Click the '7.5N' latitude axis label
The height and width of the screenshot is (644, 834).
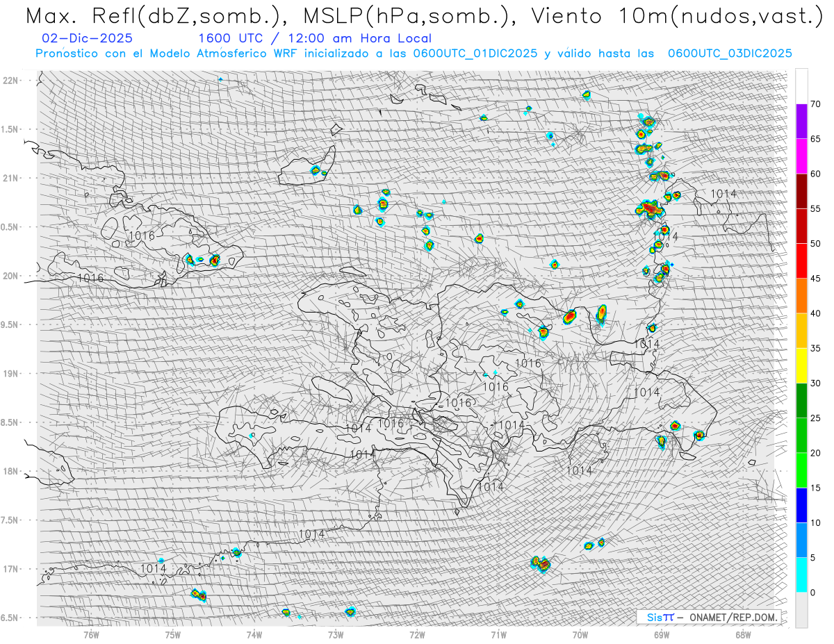(x=10, y=520)
